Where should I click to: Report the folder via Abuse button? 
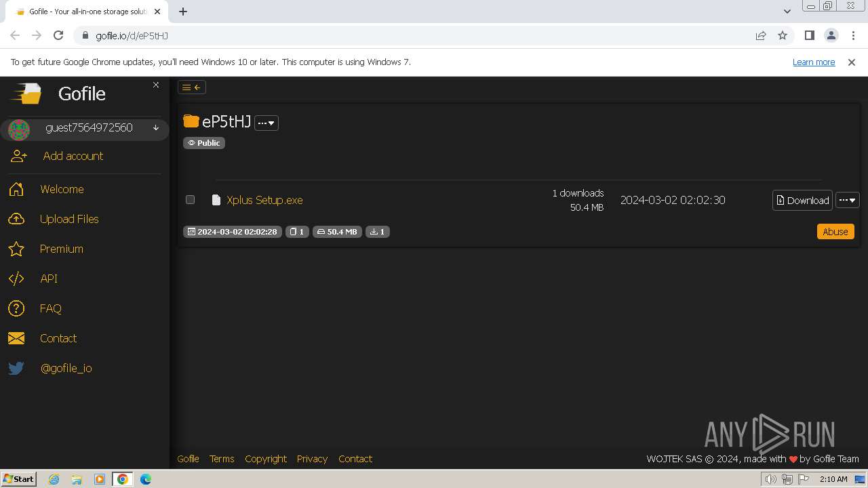[x=835, y=231]
